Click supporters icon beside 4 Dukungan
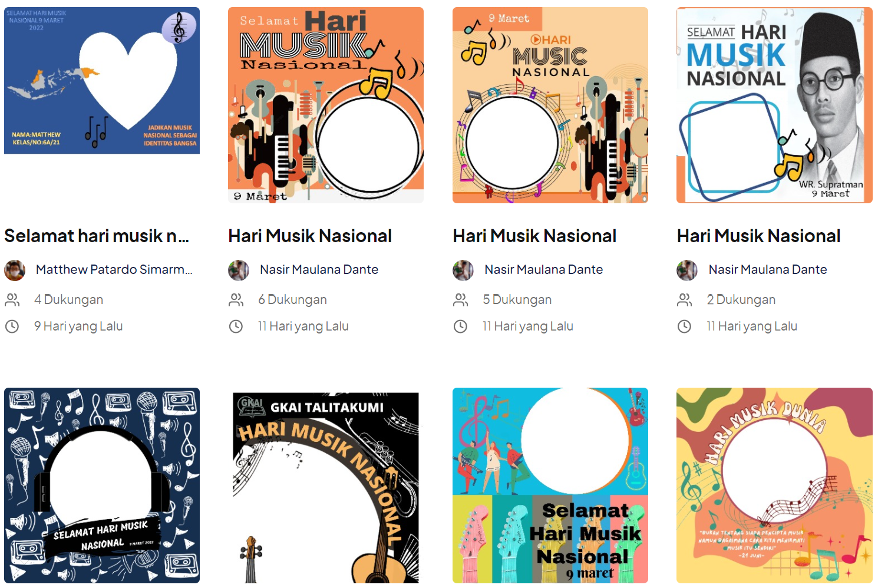 coord(12,300)
